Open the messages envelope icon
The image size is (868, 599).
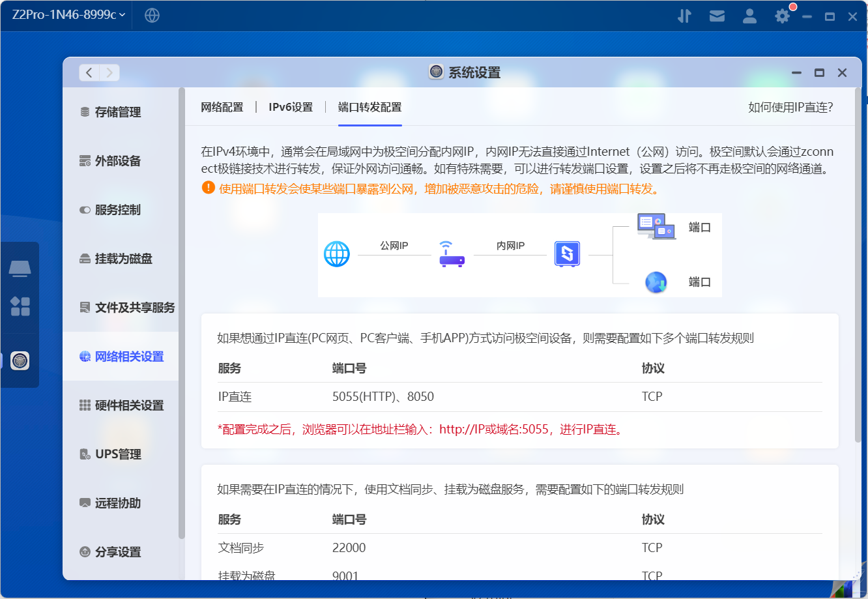[717, 15]
